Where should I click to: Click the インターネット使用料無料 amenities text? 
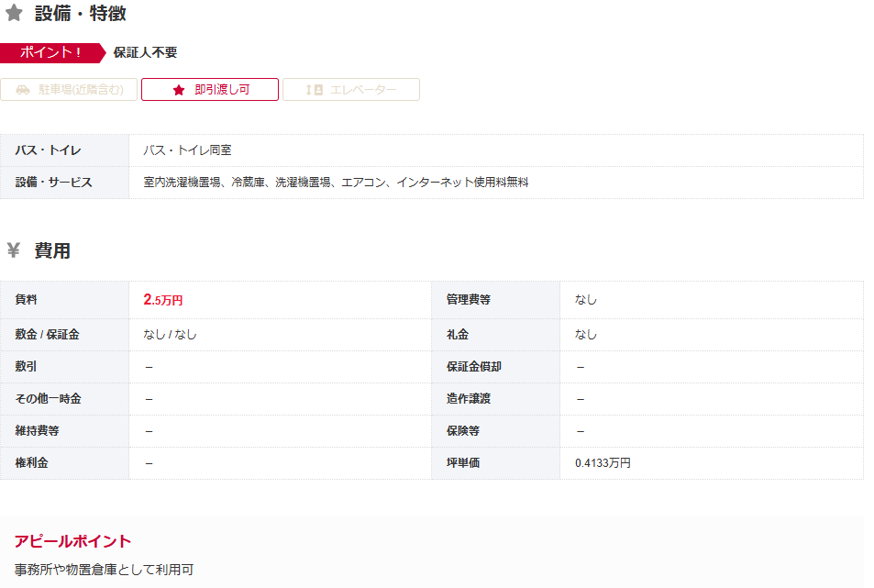(x=462, y=183)
